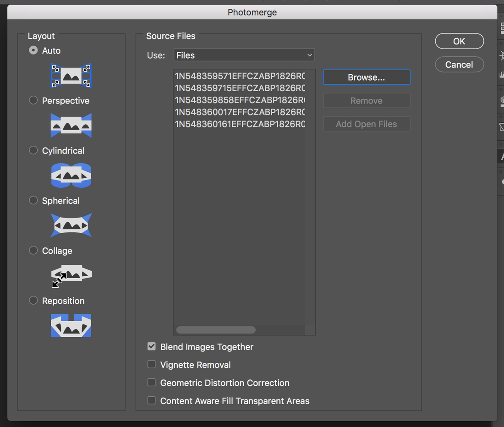Check Content Aware Fill Transparent Areas
Screen dimensions: 504x427
tap(152, 400)
